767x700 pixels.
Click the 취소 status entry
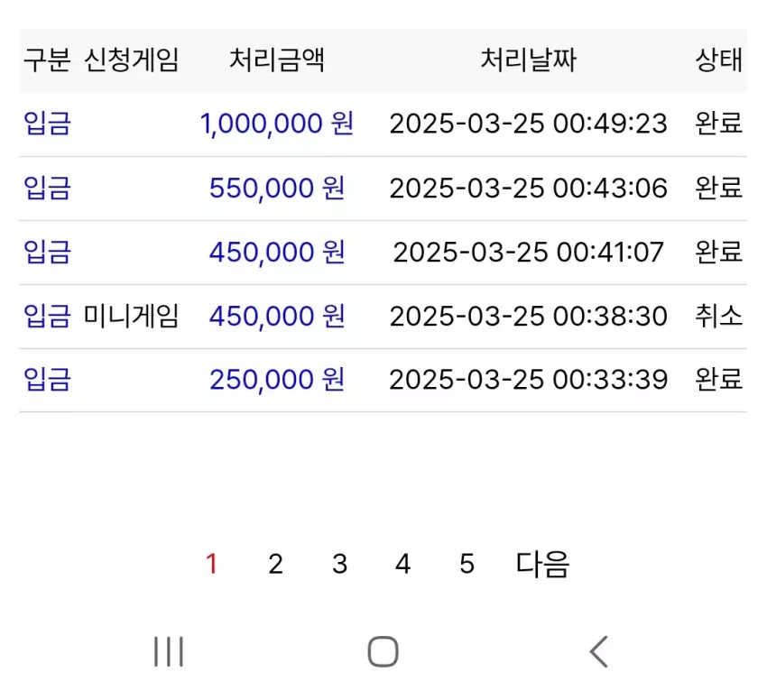pyautogui.click(x=718, y=316)
